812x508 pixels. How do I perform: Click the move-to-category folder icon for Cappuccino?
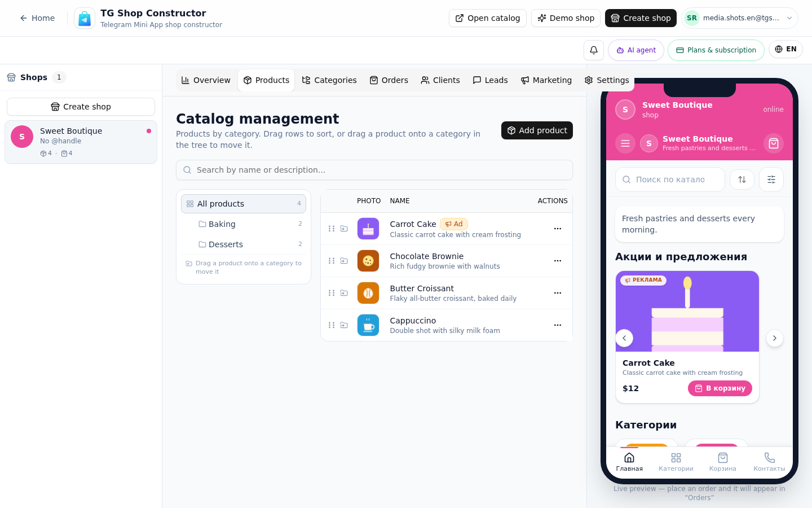pos(344,325)
